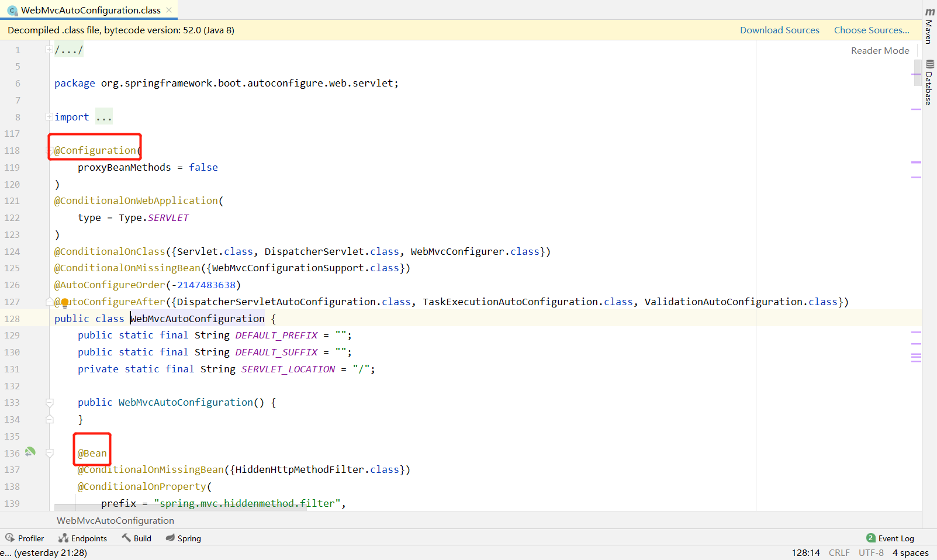Click the -2147483638 order value
The height and width of the screenshot is (560, 937).
click(203, 285)
